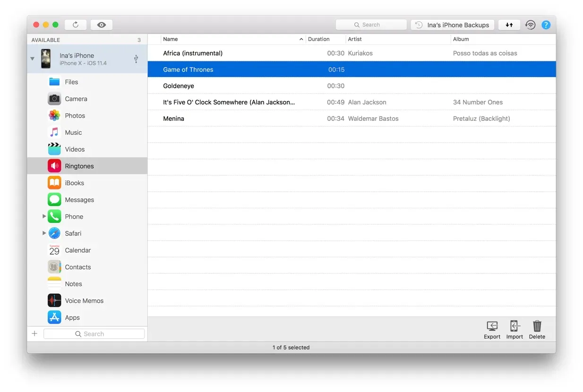Open Ina's iPhone Backups
583x392 pixels.
pos(452,25)
